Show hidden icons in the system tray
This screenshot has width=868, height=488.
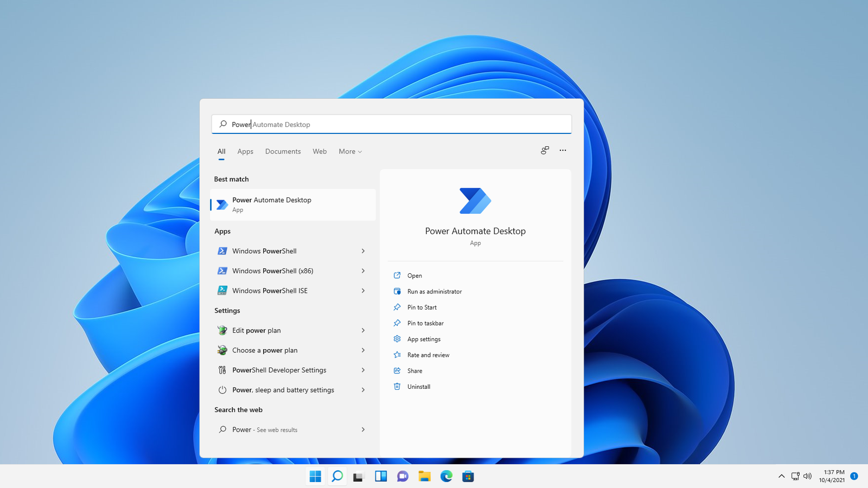[781, 476]
